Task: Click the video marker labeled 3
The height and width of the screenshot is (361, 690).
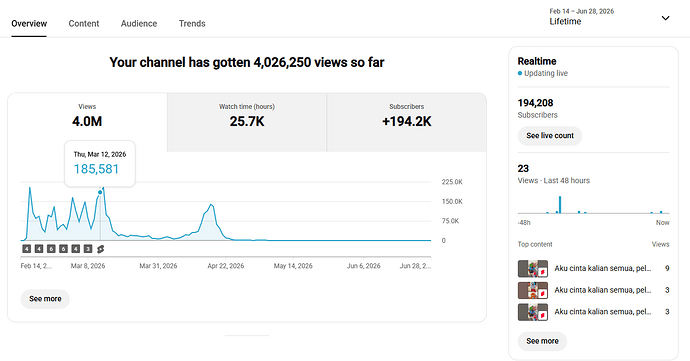Action: point(88,249)
